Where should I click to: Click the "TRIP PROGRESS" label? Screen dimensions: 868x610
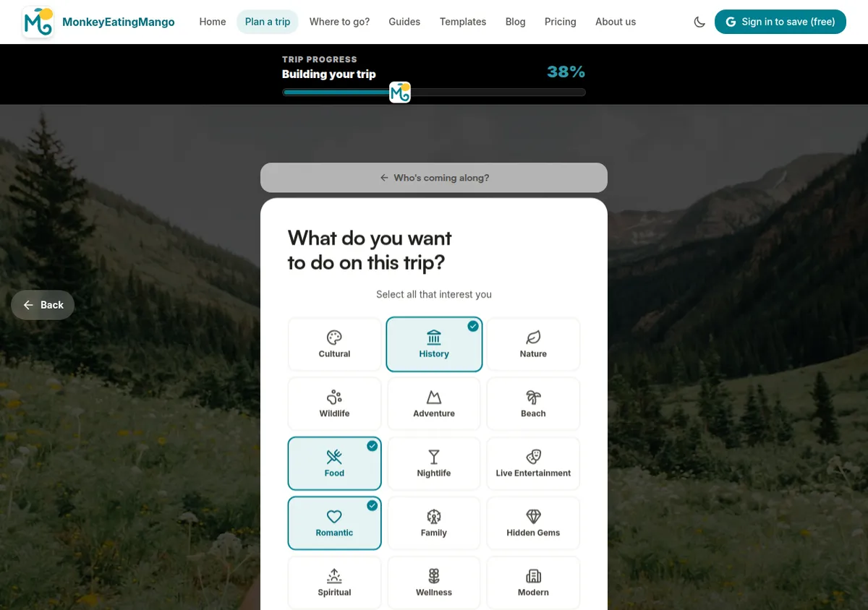(x=320, y=59)
